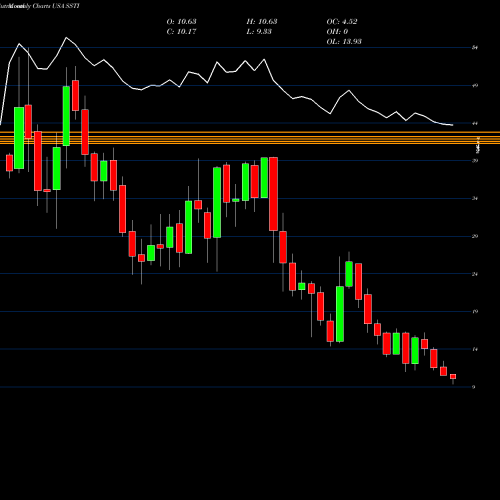Click the 34 price axis label
This screenshot has height=500, width=500.
[x=475, y=198]
